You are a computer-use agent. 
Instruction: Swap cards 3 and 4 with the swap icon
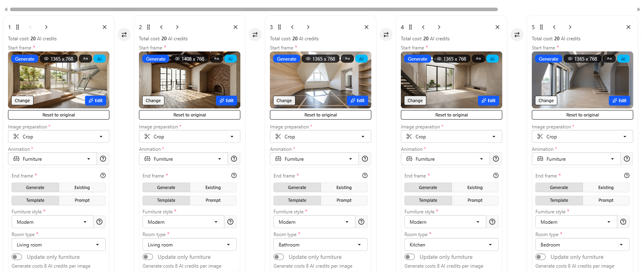coord(386,35)
